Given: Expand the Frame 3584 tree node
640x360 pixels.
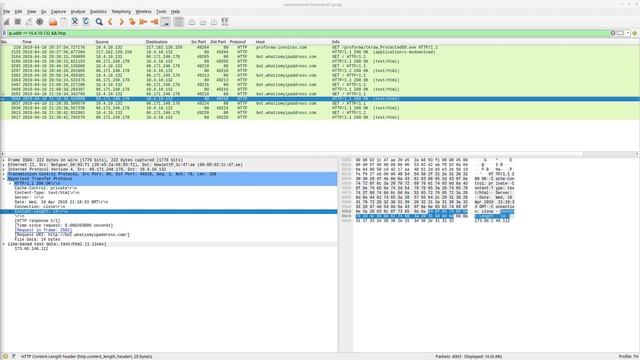Looking at the screenshot, I should [4, 160].
